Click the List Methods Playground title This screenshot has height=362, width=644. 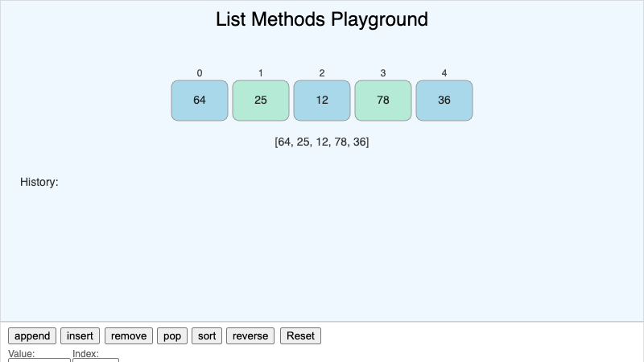[x=322, y=19]
